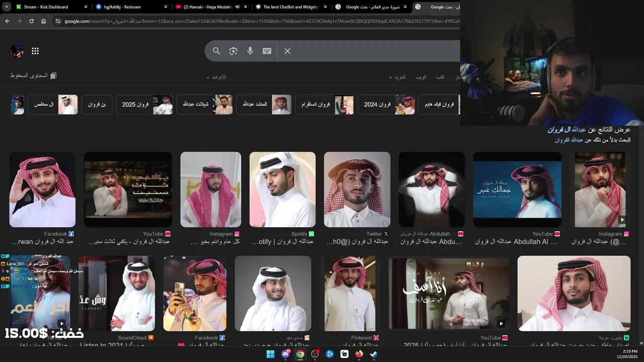The width and height of the screenshot is (644, 362).
Task: Click the ال مخلص suggestion chip
Action: click(x=53, y=105)
